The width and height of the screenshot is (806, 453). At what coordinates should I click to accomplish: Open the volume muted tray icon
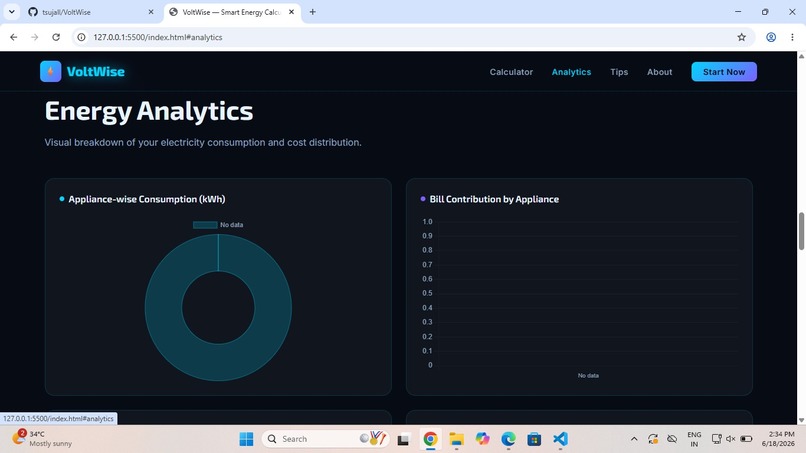click(730, 439)
